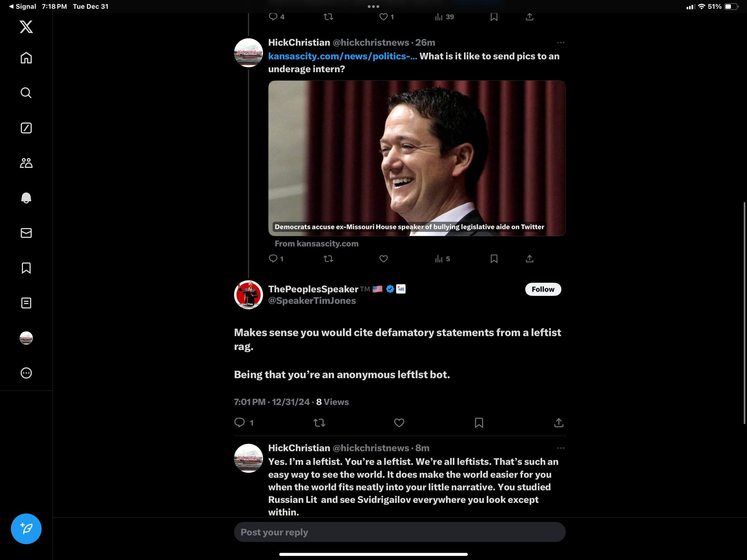Open the Notifications bell
Image resolution: width=747 pixels, height=560 pixels.
point(26,198)
